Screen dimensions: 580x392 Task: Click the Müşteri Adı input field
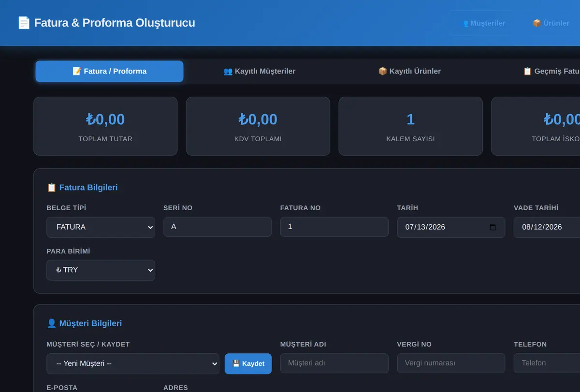tap(334, 363)
